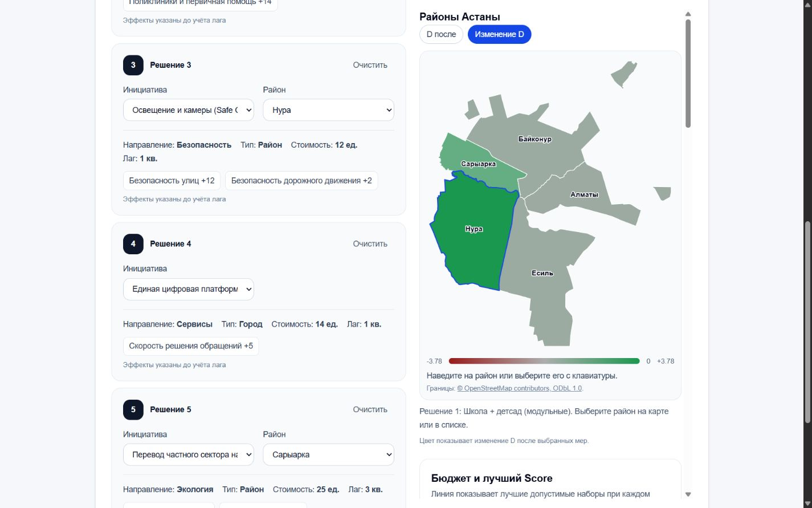
Task: Click 'Направление: Сервисы' text in Решение 4
Action: 168,324
